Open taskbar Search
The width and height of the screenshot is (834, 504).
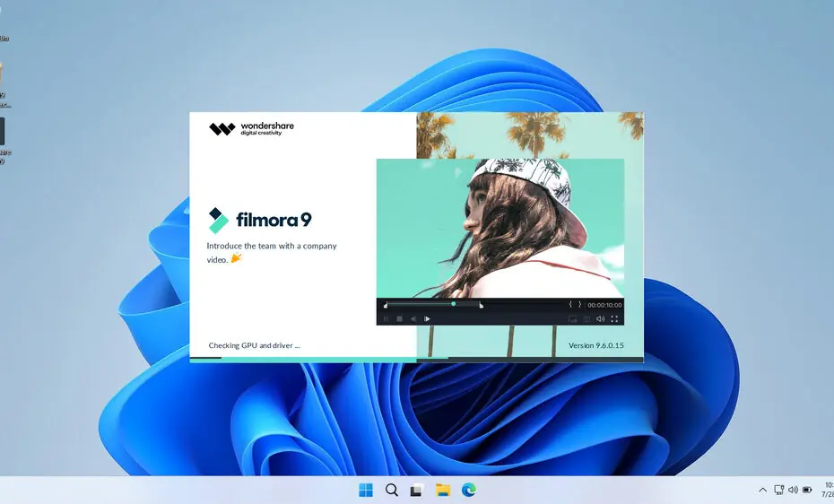392,490
